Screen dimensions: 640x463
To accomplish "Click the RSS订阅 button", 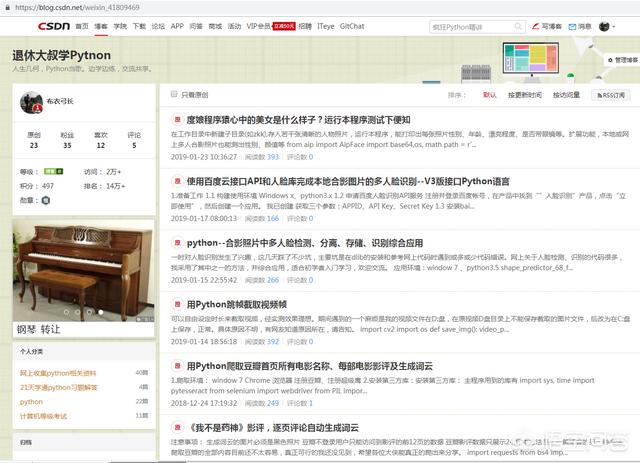I will point(611,95).
